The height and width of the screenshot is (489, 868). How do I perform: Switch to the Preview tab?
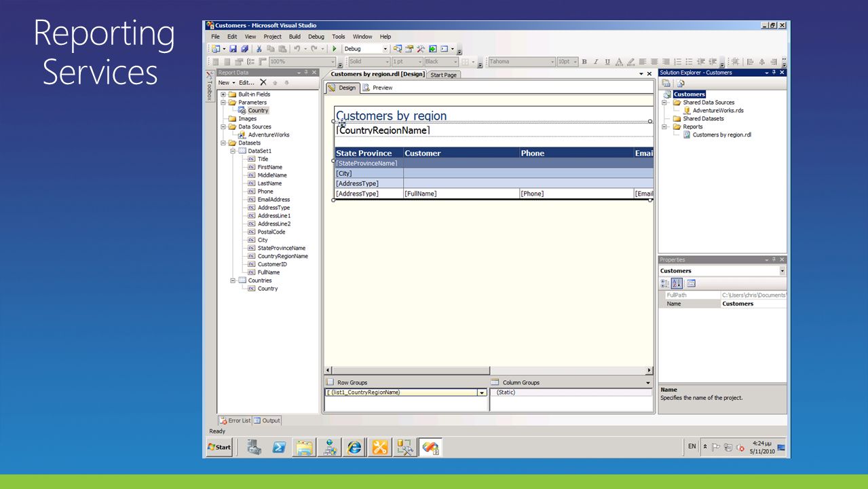377,88
